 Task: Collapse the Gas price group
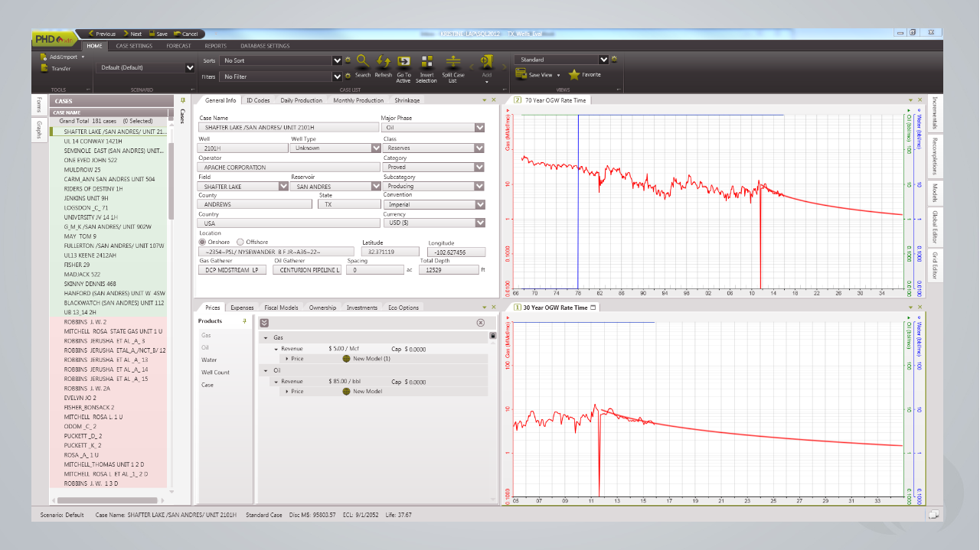(266, 337)
